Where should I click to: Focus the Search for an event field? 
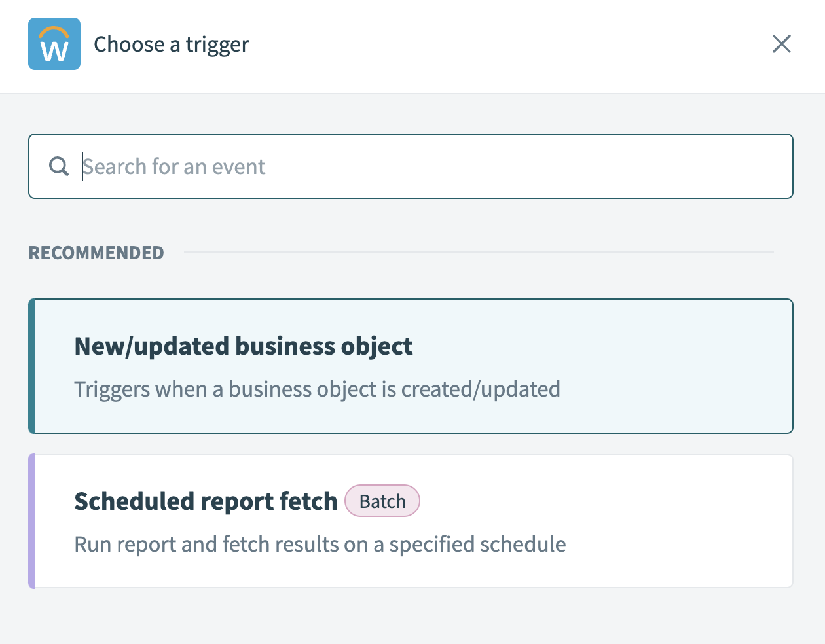432,166
